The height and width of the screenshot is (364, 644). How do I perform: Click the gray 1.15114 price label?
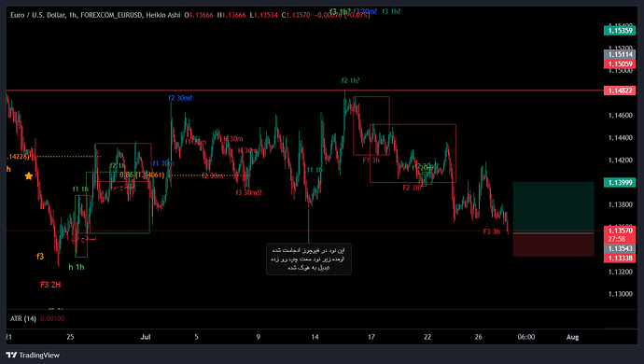[620, 54]
